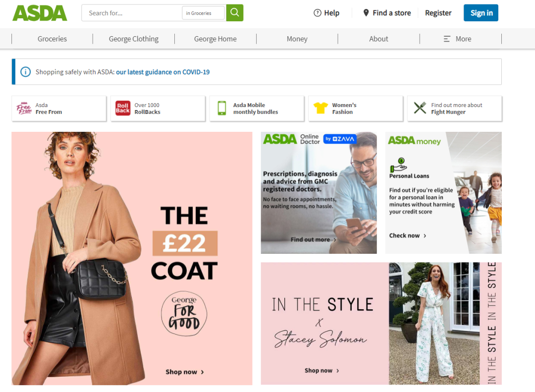Click the hamburger icon beside More
Screen dimensions: 535x392
click(447, 39)
